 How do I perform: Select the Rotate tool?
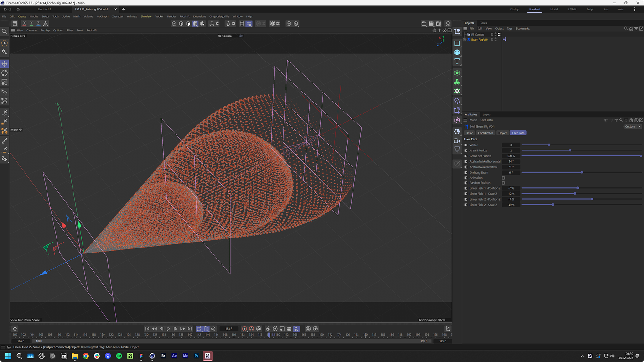coord(5,73)
